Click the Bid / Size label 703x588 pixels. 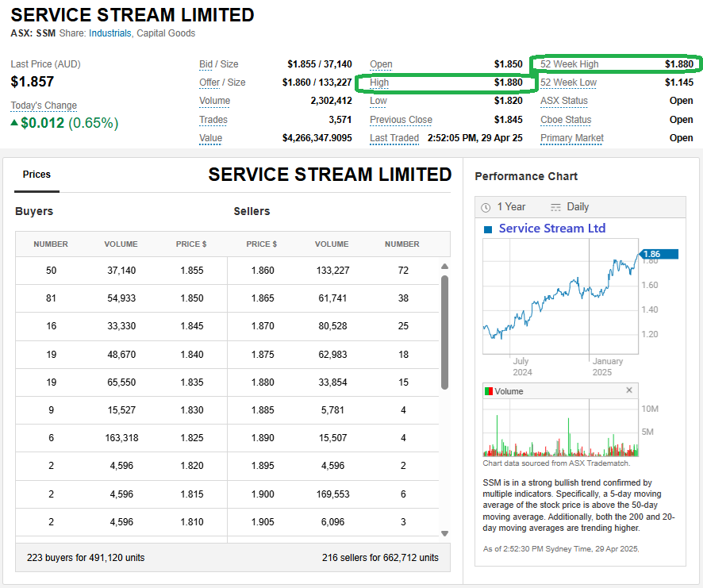click(218, 64)
